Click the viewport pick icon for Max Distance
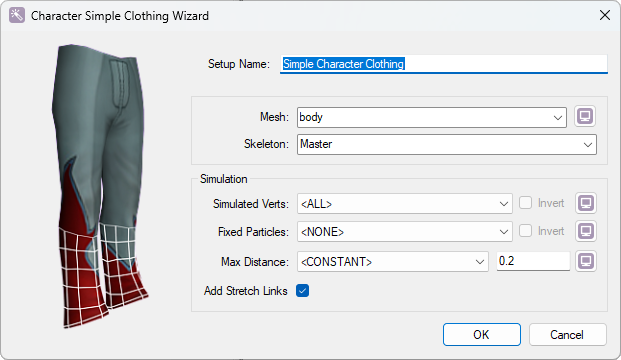The height and width of the screenshot is (360, 621). pos(586,261)
